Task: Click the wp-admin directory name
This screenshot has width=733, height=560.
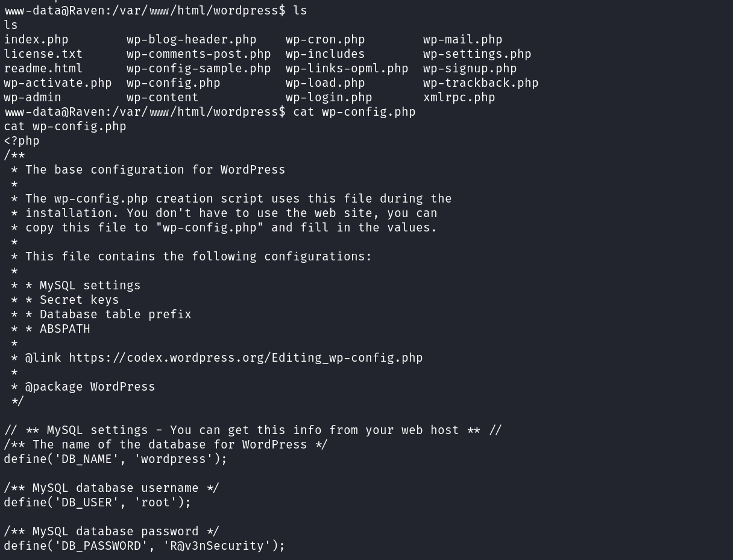Action: point(33,98)
